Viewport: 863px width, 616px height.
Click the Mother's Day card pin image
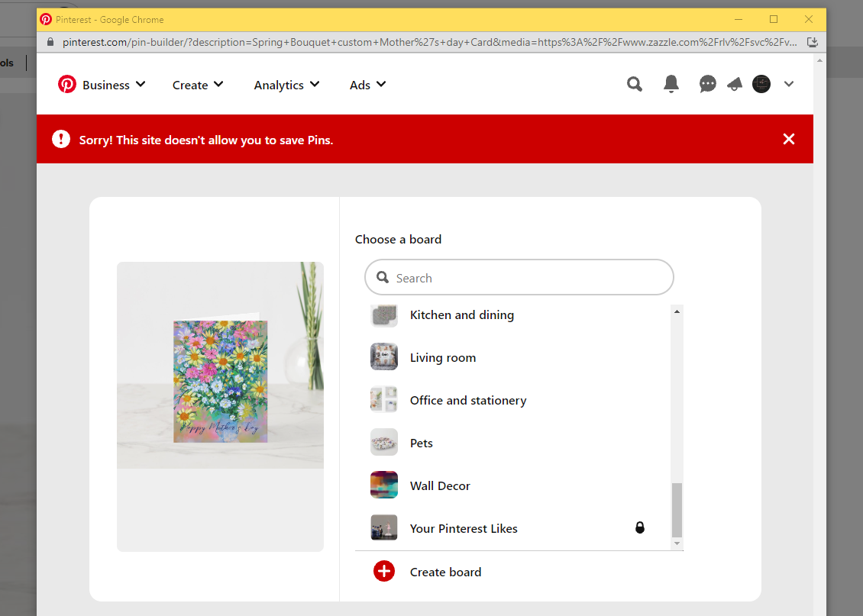[x=220, y=365]
